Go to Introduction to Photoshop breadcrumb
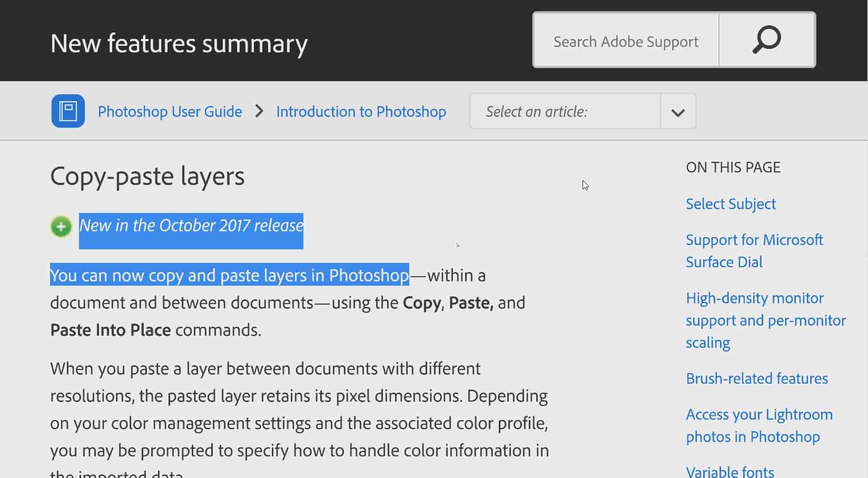868x478 pixels. (x=361, y=111)
